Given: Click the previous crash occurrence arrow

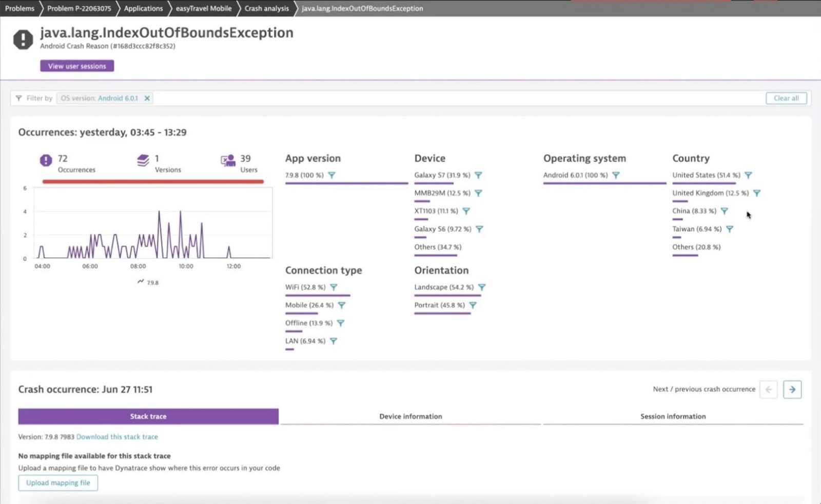Looking at the screenshot, I should tap(769, 390).
